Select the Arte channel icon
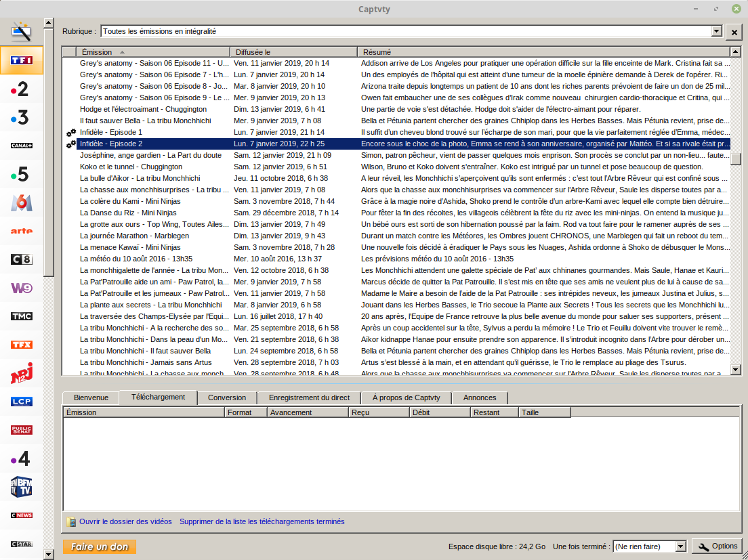Image resolution: width=748 pixels, height=560 pixels. (21, 231)
